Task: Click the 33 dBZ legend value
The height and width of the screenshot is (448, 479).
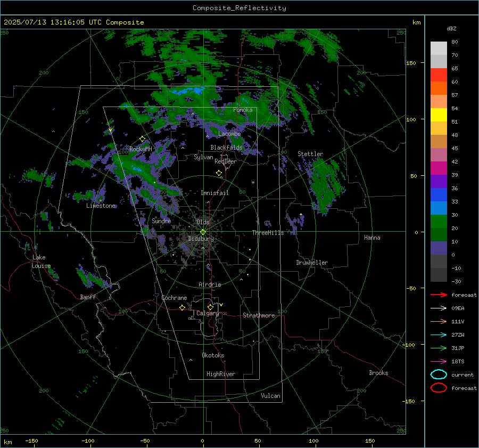Action: [455, 201]
